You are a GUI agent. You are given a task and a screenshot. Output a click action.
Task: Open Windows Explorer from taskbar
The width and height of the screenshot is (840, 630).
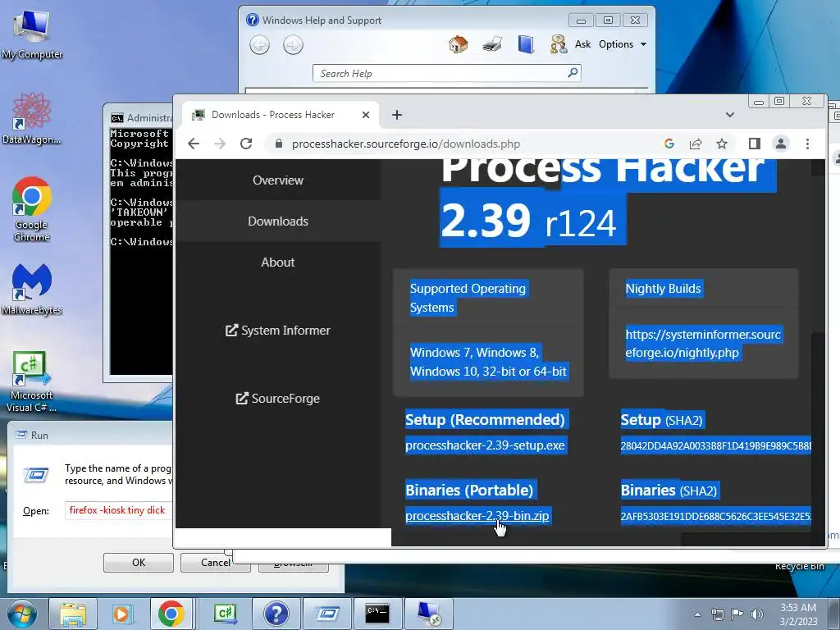tap(73, 614)
